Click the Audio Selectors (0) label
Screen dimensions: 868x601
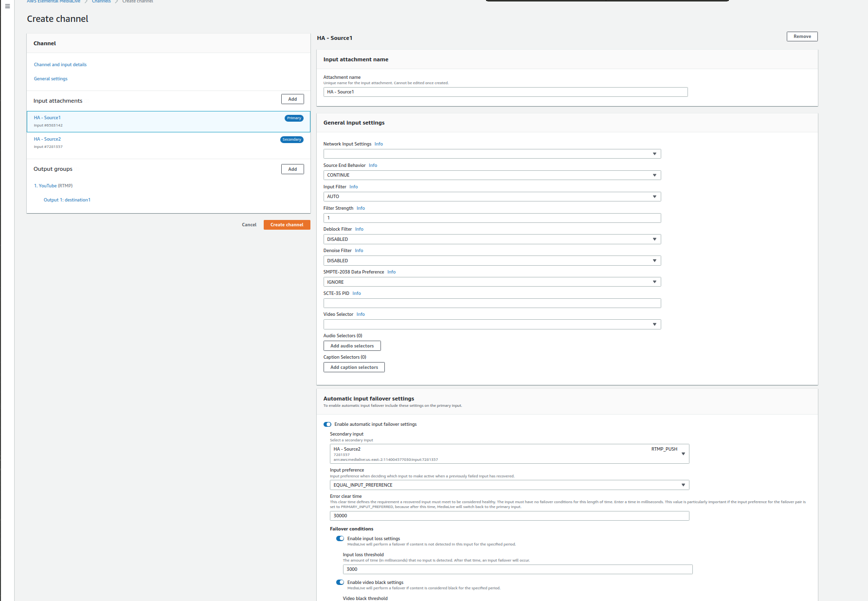tap(343, 336)
